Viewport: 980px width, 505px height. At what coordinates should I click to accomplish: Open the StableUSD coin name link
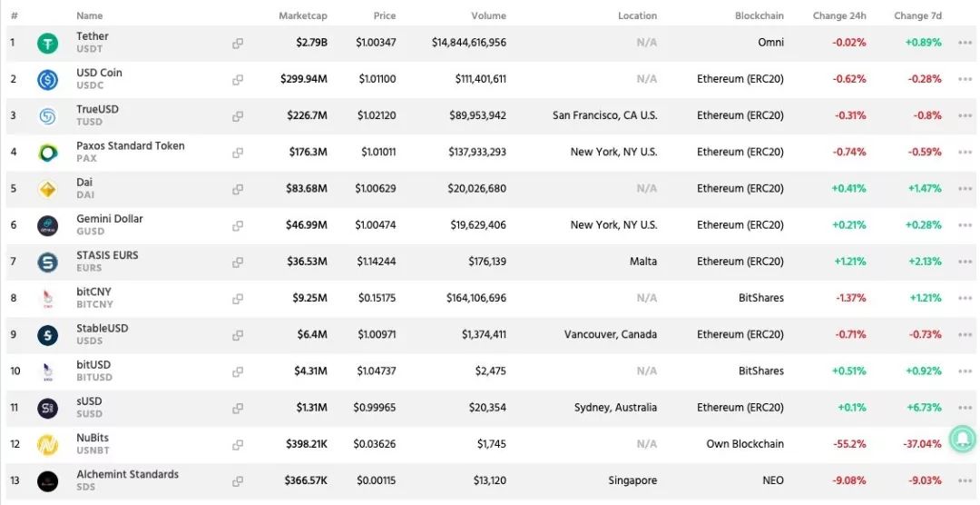click(x=102, y=329)
